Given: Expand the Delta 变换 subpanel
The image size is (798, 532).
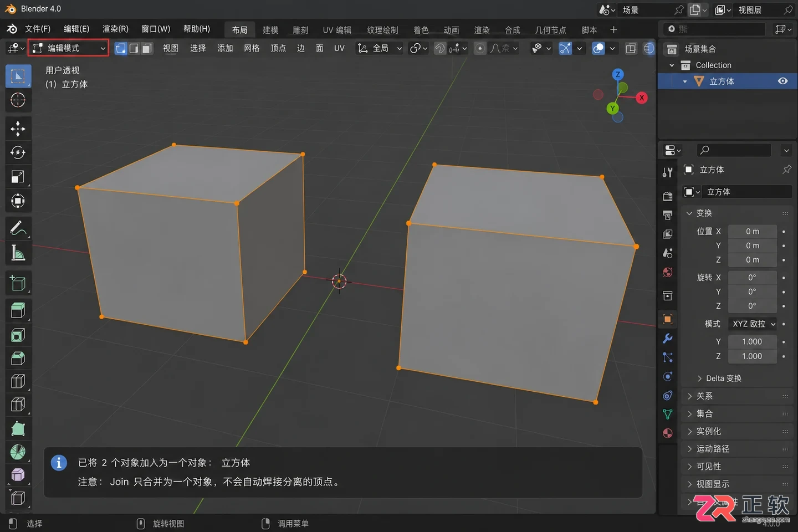Looking at the screenshot, I should (719, 378).
